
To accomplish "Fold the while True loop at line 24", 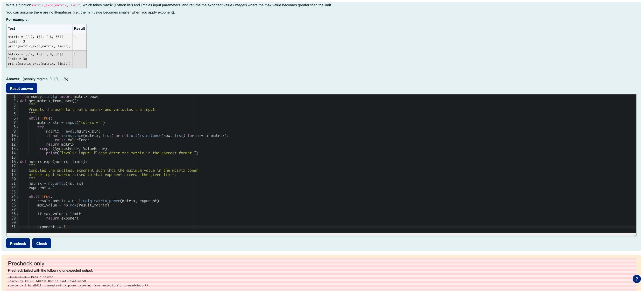I will pyautogui.click(x=17, y=197).
